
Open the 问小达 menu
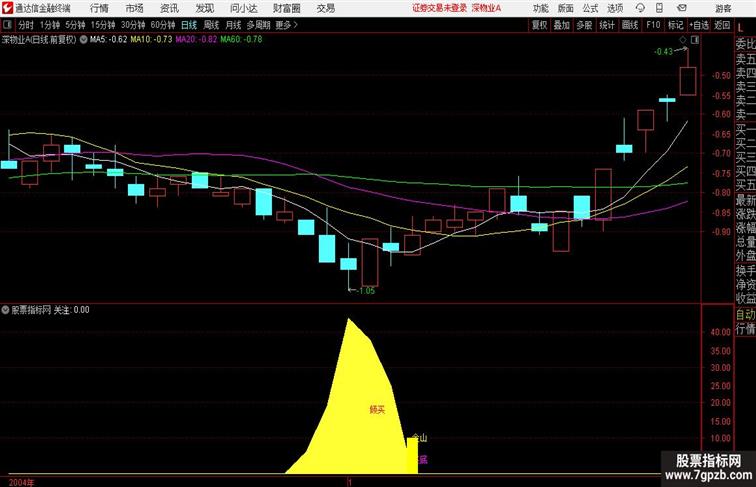(x=243, y=8)
